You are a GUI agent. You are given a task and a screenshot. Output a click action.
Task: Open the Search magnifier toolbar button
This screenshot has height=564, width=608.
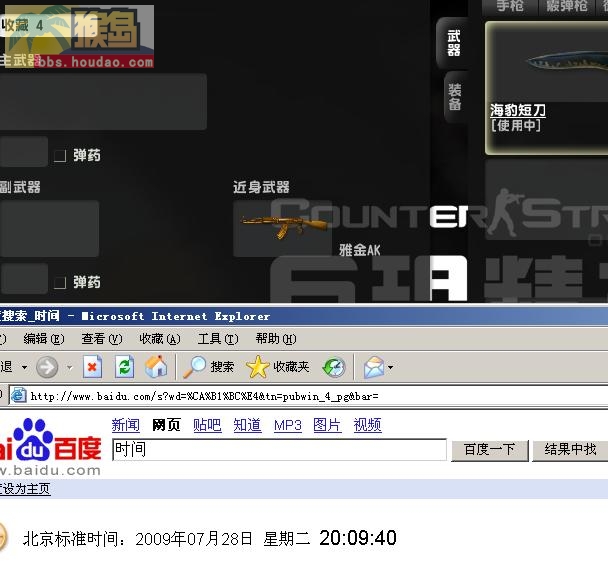209,367
